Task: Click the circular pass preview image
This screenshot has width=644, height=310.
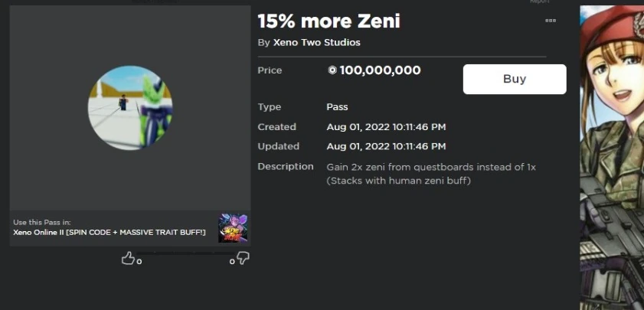Action: click(129, 108)
